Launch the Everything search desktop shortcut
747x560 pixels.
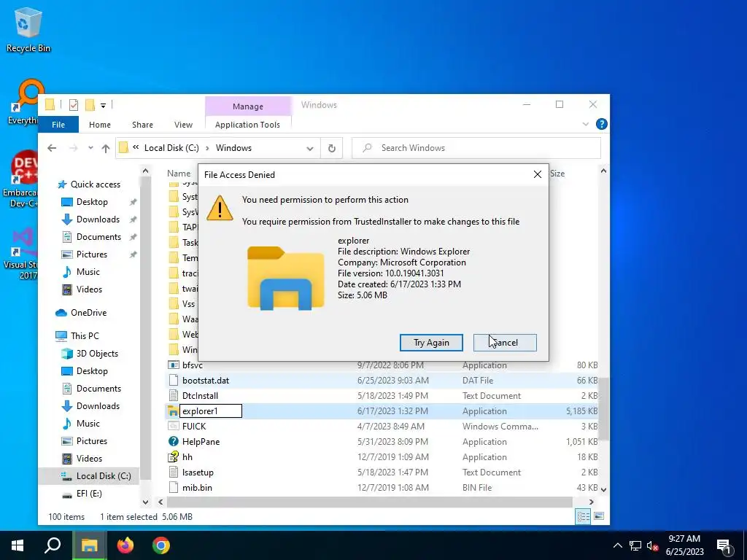(23, 101)
